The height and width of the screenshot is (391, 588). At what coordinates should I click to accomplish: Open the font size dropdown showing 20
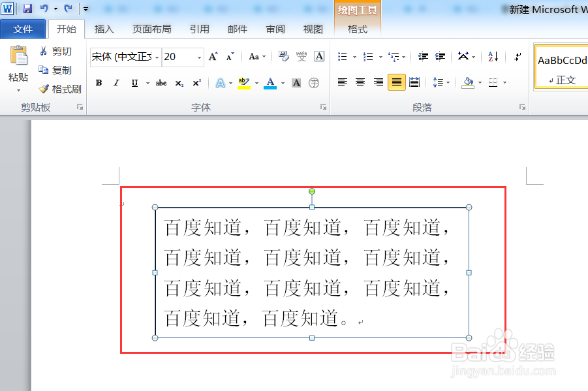tap(199, 57)
